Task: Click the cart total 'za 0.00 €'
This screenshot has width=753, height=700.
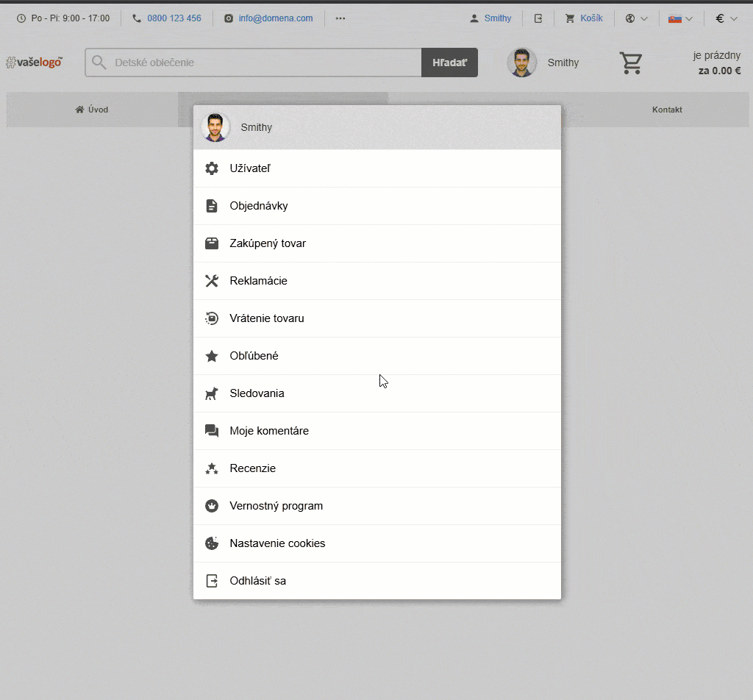Action: click(719, 71)
